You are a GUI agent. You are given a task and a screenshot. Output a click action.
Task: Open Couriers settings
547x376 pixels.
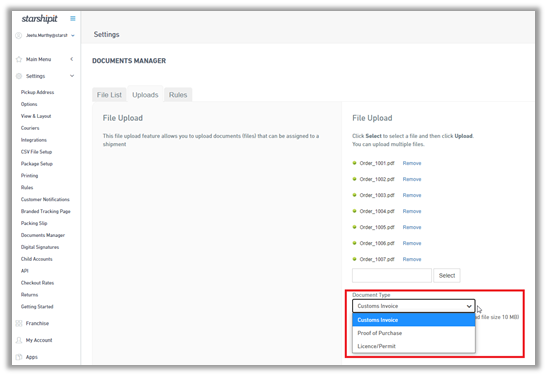[x=30, y=128]
